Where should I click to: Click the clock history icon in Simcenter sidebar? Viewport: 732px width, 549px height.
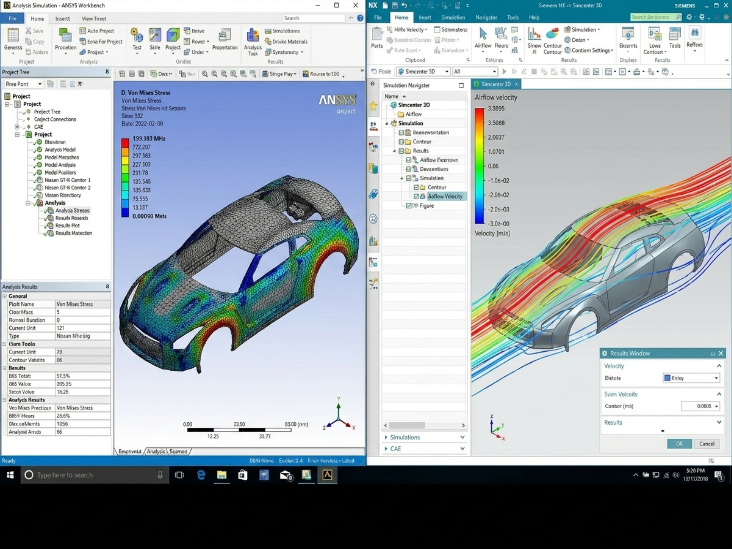(373, 218)
